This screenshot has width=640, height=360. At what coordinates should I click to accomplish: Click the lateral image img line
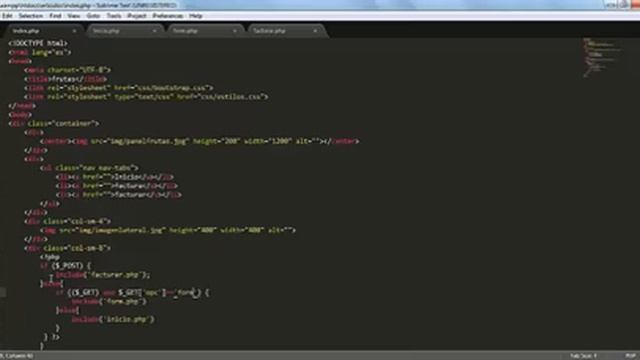[x=167, y=230]
